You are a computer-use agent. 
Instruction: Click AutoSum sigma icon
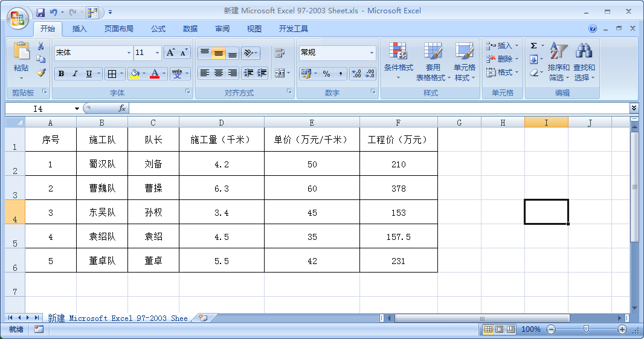click(533, 45)
